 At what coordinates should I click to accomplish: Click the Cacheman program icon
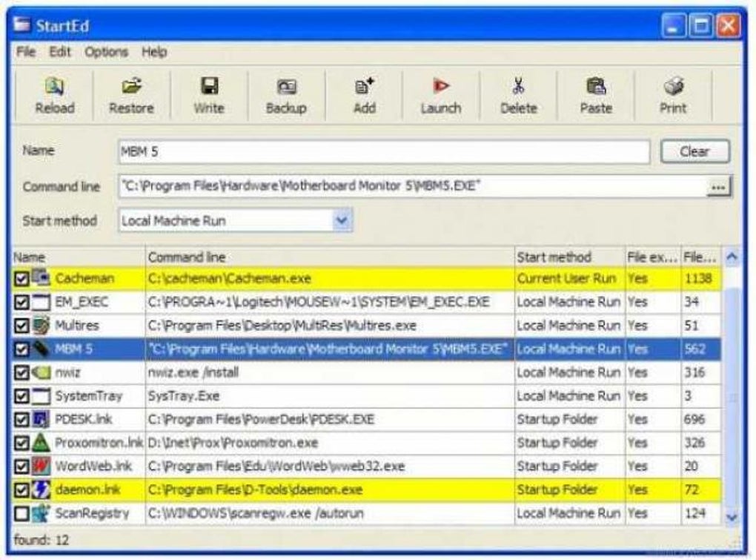41,278
